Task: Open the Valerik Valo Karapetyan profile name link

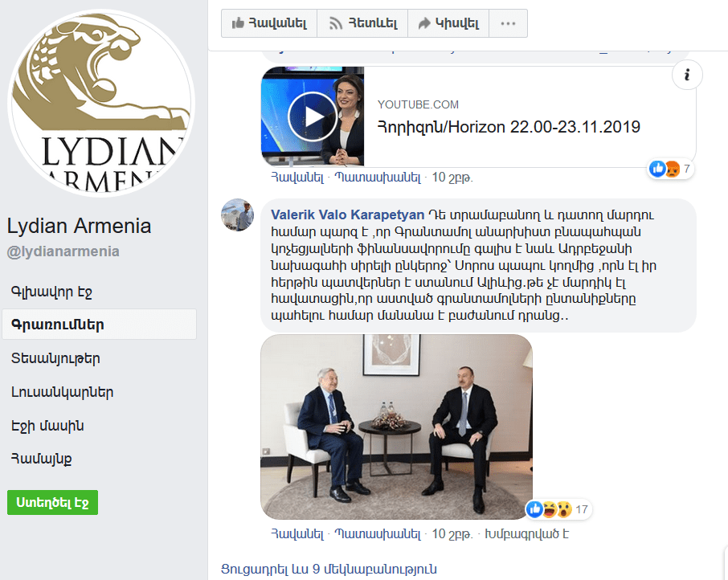Action: click(347, 214)
